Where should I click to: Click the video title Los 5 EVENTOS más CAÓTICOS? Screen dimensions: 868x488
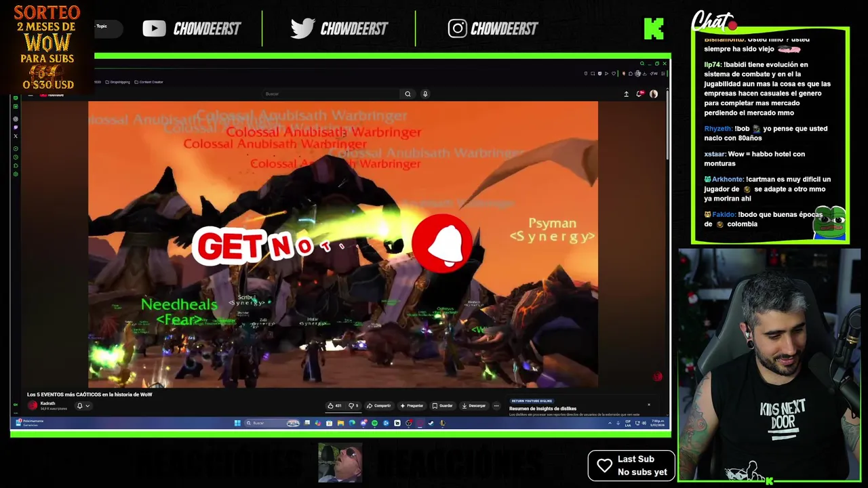coord(90,394)
